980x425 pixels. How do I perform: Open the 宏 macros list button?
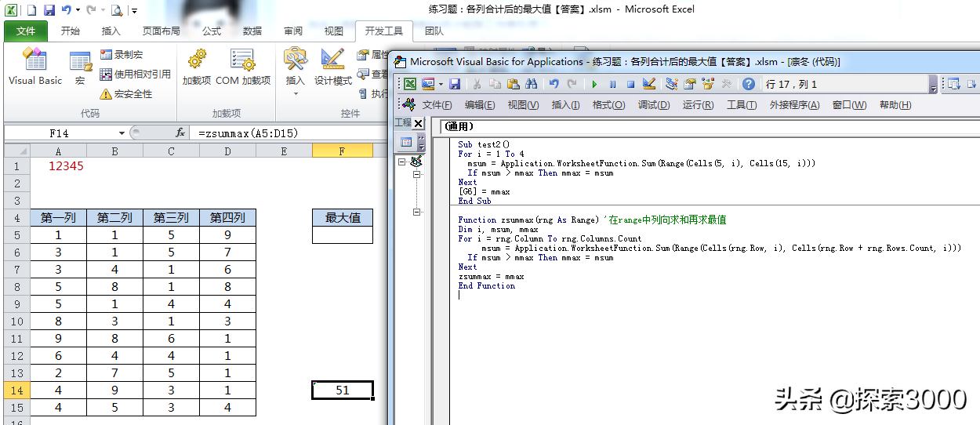(80, 67)
